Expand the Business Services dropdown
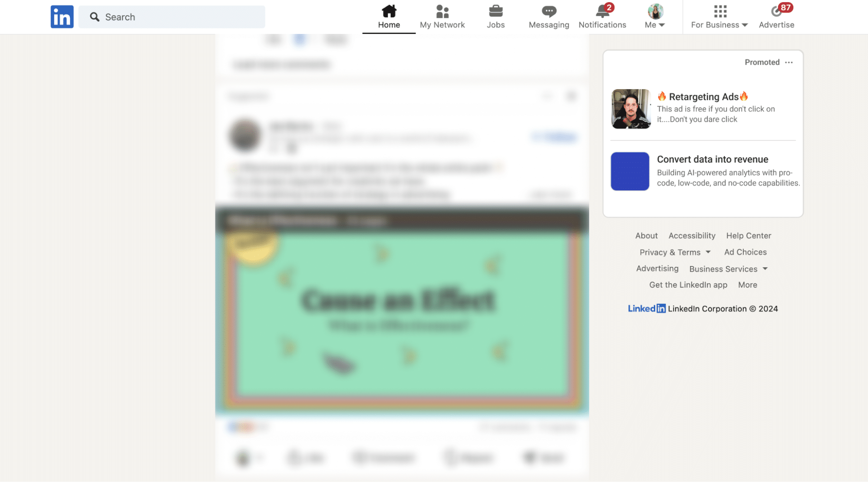 point(728,269)
